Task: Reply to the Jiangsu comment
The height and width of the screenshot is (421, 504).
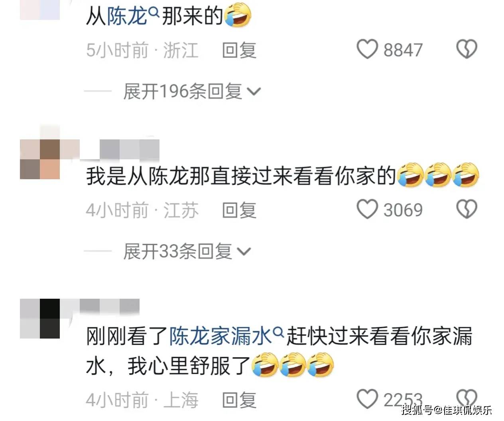Action: [x=239, y=210]
